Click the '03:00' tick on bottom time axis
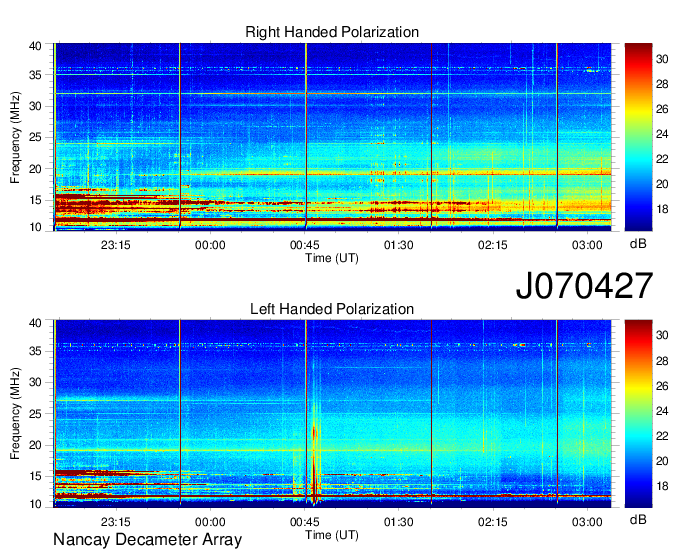Viewport: 680px width, 552px height. pyautogui.click(x=587, y=522)
